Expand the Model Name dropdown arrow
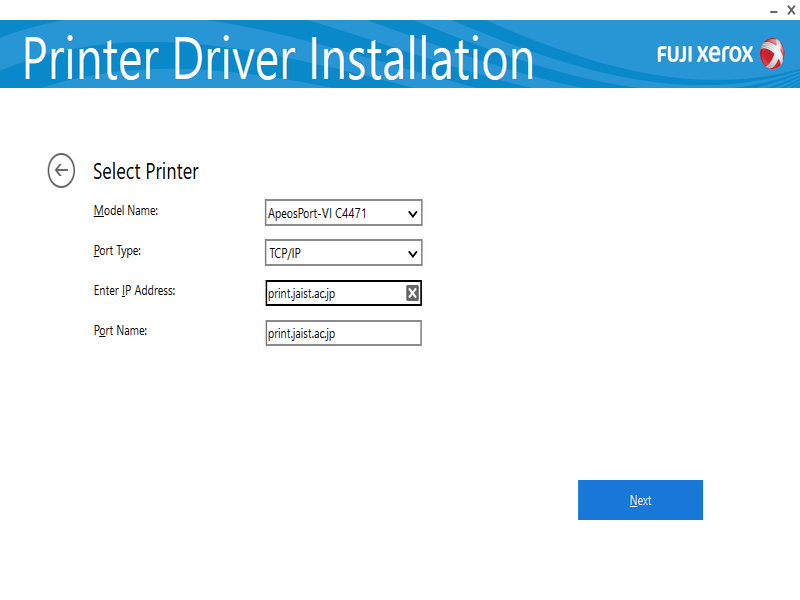This screenshot has width=800, height=600. tap(412, 214)
